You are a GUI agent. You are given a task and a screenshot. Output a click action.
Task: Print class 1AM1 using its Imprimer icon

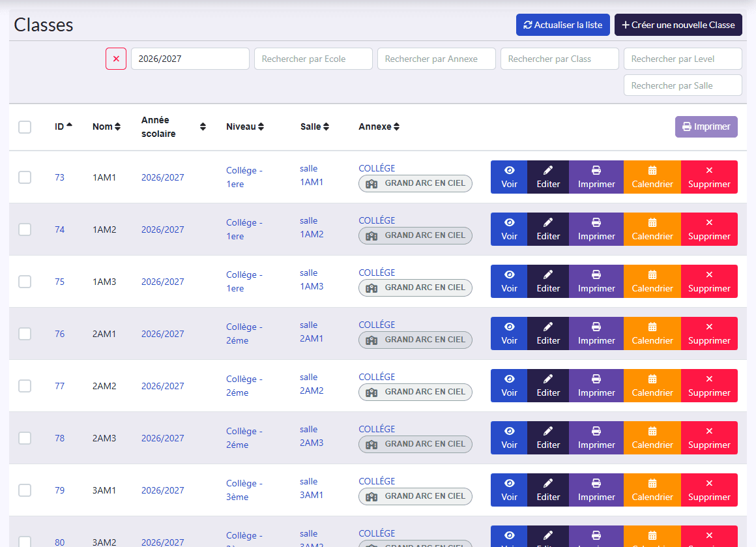[x=596, y=177]
